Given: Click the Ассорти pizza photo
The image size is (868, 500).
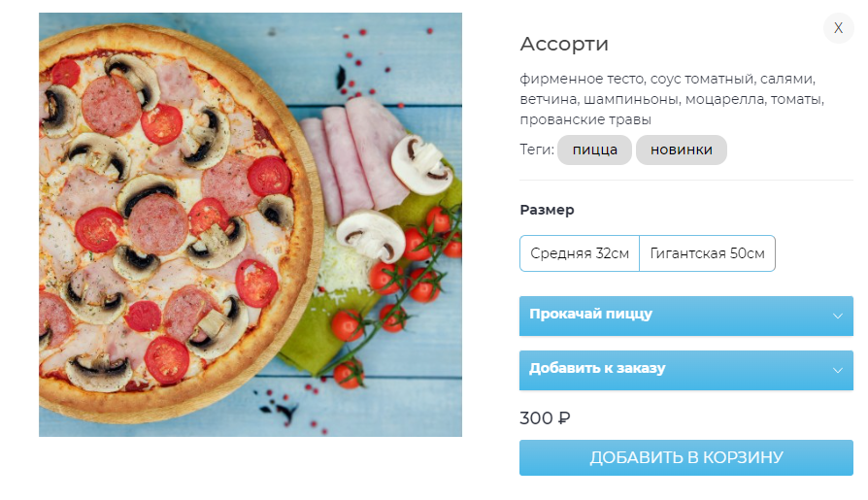Looking at the screenshot, I should click(x=250, y=224).
